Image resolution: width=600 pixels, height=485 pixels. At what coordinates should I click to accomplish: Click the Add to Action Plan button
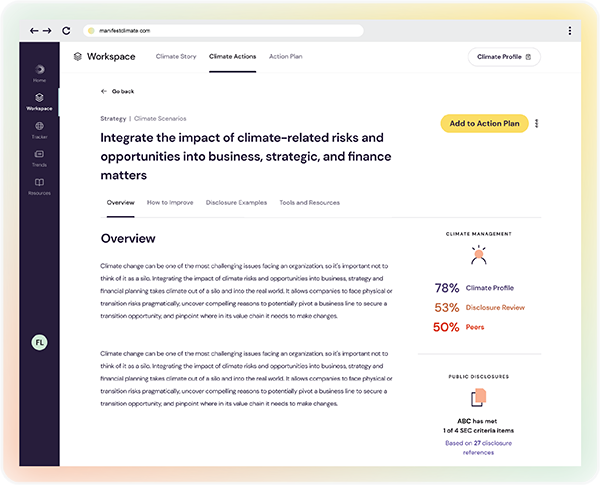tap(484, 124)
